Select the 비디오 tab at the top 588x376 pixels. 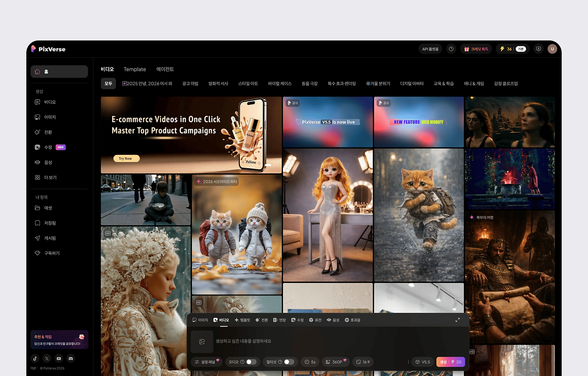(107, 69)
